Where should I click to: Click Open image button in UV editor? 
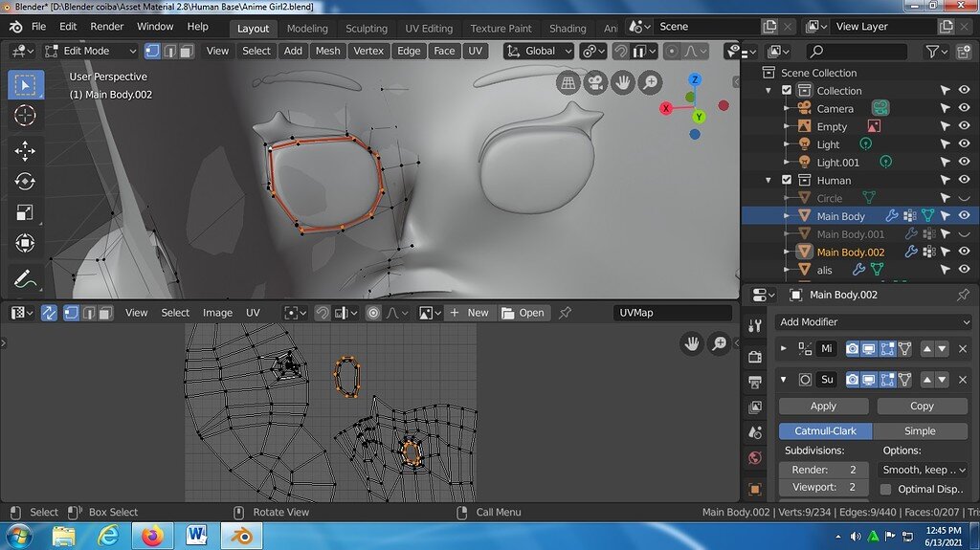pos(523,313)
